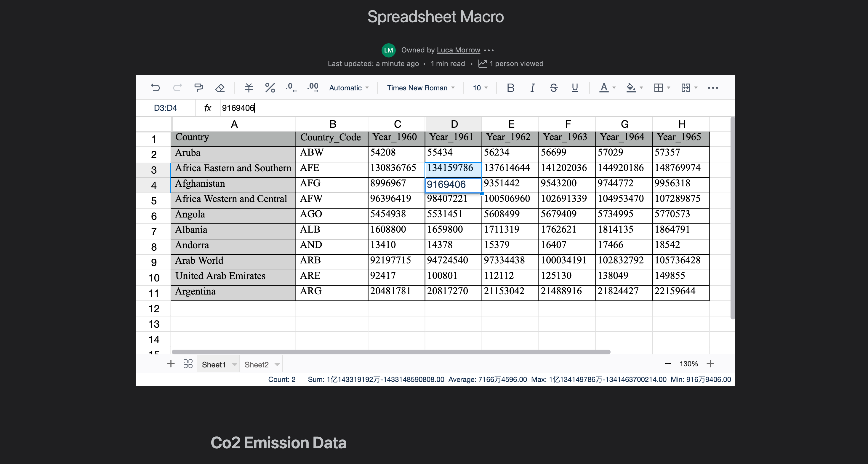
Task: Clear formatting with the erase icon
Action: 220,88
